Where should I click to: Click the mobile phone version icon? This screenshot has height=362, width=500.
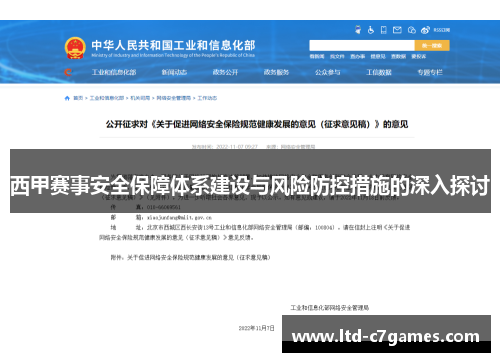pos(384,30)
